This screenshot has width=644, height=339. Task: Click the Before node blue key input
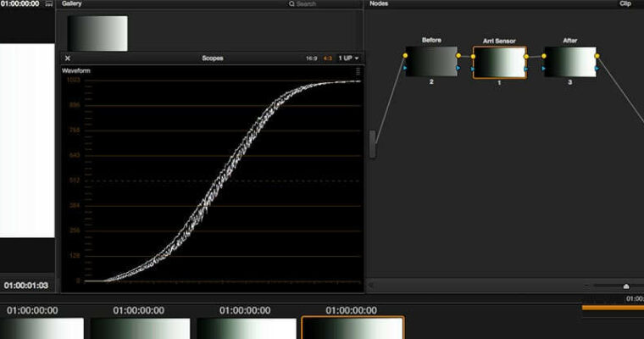pyautogui.click(x=405, y=68)
